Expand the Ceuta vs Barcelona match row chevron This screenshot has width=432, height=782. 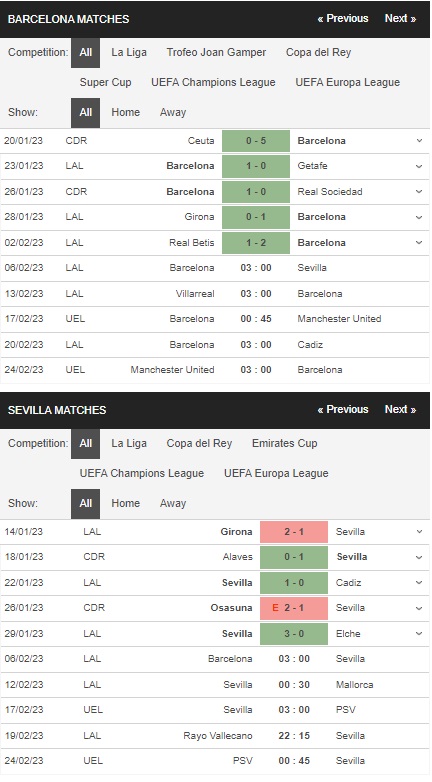point(419,141)
